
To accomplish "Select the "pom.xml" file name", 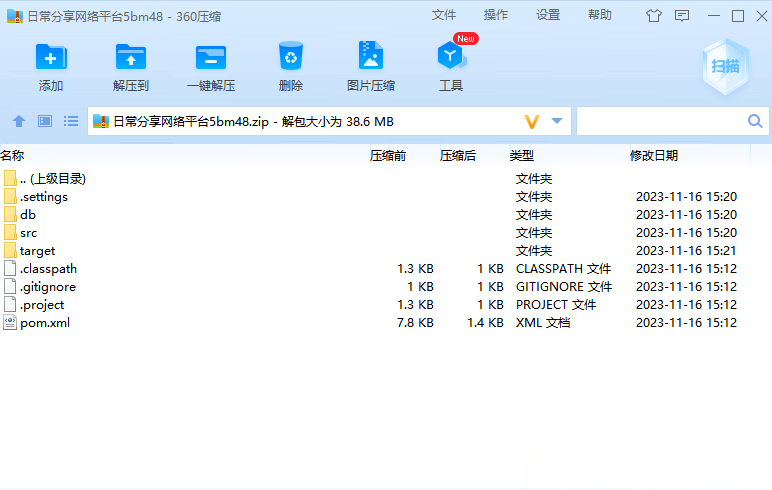I will (x=45, y=323).
